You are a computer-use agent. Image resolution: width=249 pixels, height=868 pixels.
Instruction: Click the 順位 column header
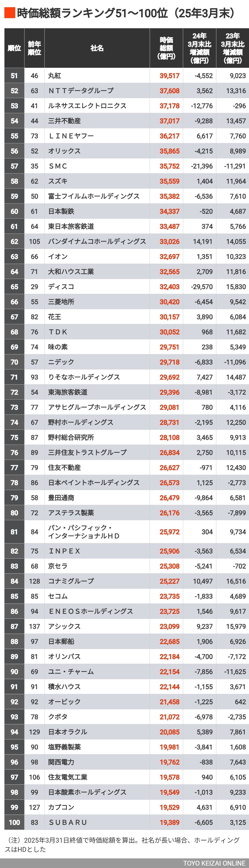pyautogui.click(x=14, y=48)
